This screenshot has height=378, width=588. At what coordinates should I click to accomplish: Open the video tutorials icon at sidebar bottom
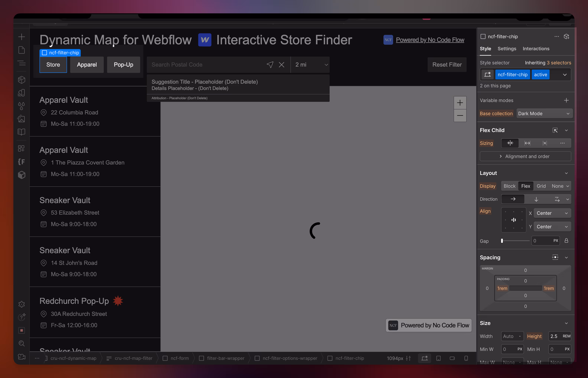coord(22,357)
